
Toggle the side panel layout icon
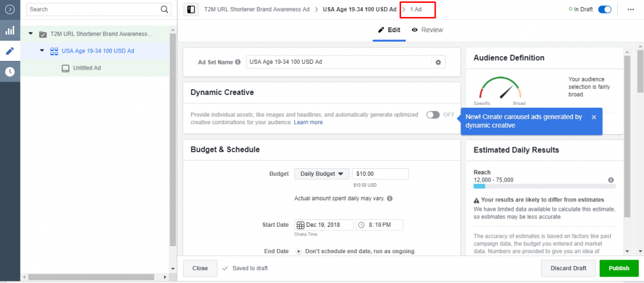(x=191, y=9)
